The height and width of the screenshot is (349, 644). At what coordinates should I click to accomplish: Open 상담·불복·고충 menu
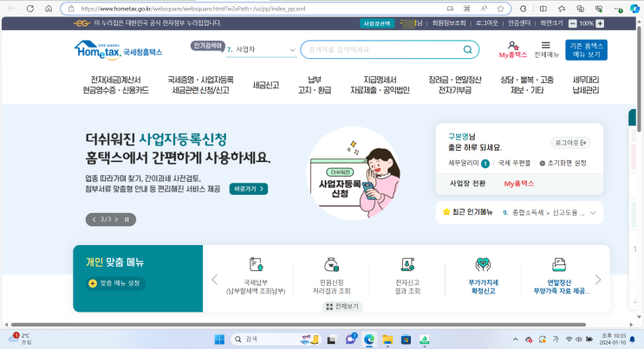click(527, 85)
